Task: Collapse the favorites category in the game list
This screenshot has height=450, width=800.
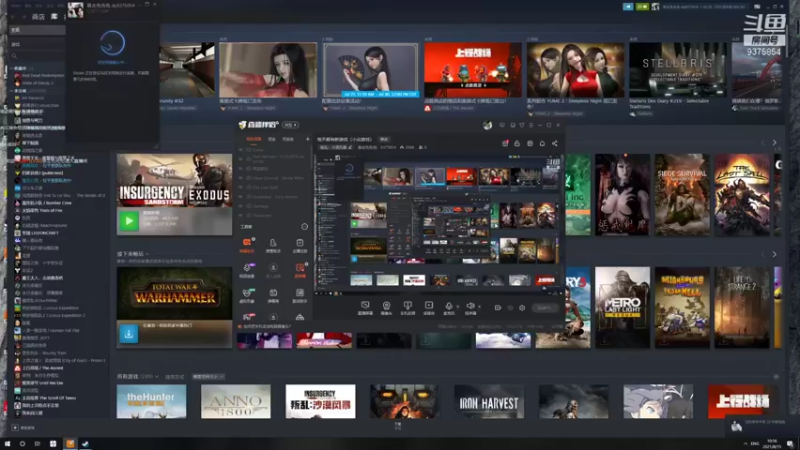Action: click(x=12, y=68)
